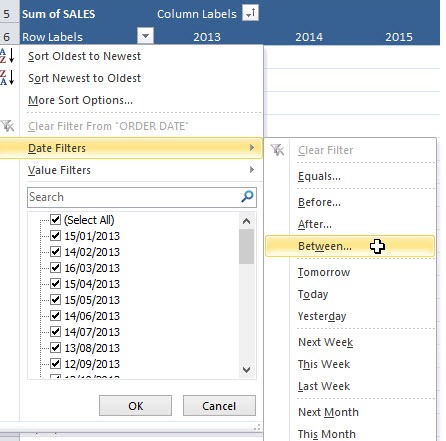Choose the Between... date filter

[x=350, y=246]
